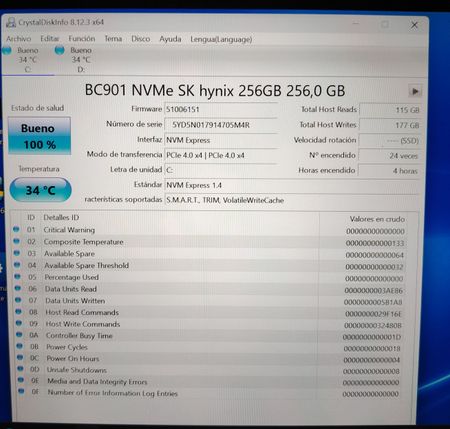Click the Total Host Reads value 115 GB

390,110
